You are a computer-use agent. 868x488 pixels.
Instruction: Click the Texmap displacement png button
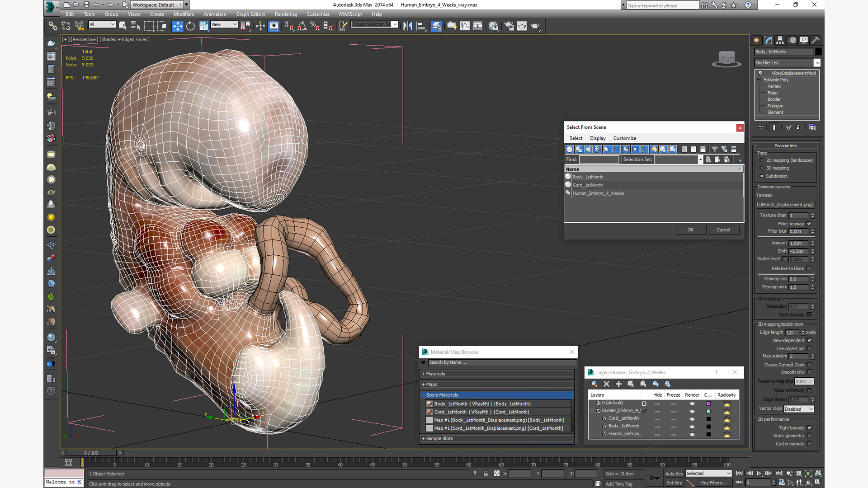[x=785, y=205]
